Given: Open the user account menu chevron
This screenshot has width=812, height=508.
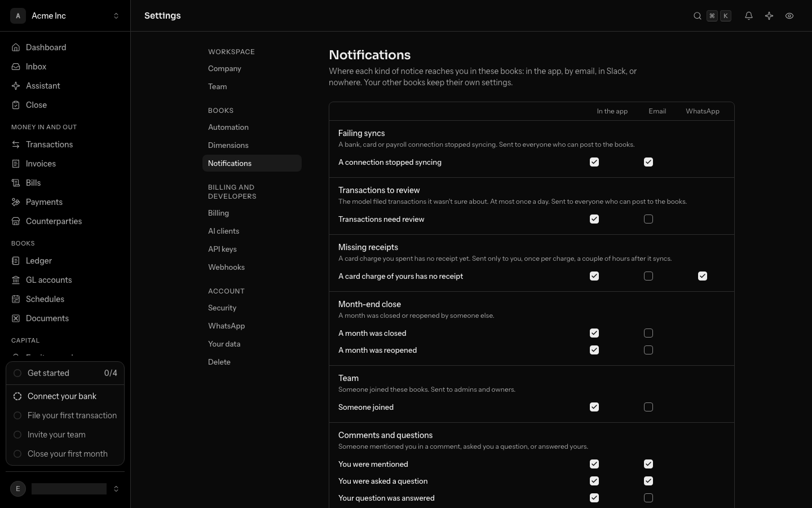Looking at the screenshot, I should point(116,489).
